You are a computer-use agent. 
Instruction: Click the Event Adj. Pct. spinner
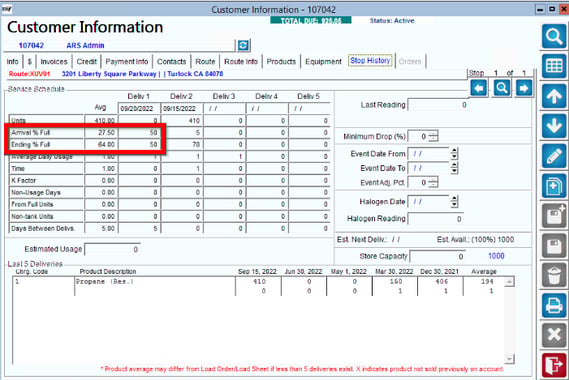point(433,182)
